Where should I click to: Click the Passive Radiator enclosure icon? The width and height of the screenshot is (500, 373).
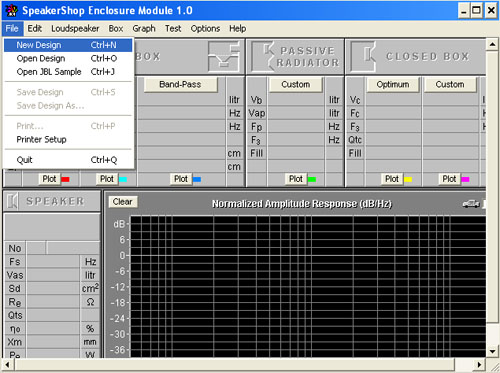coord(263,57)
